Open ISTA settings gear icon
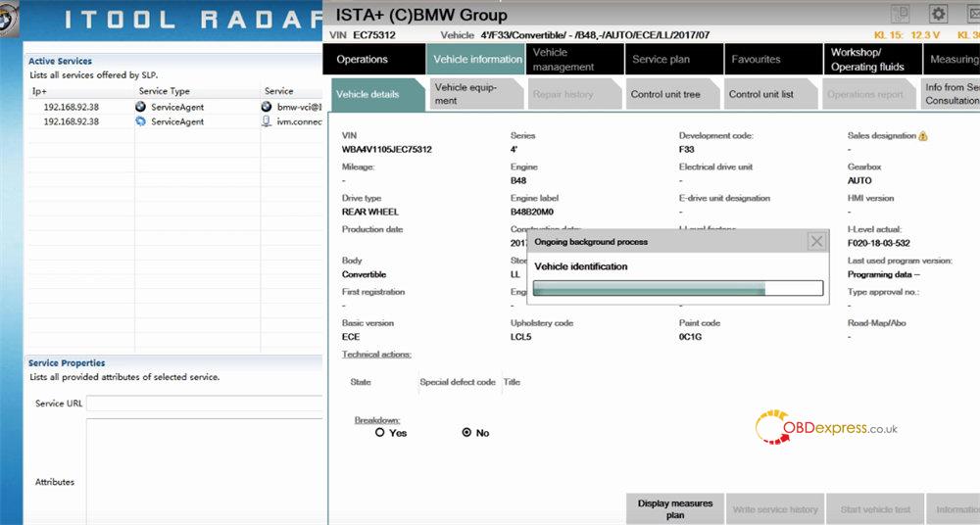 938,14
